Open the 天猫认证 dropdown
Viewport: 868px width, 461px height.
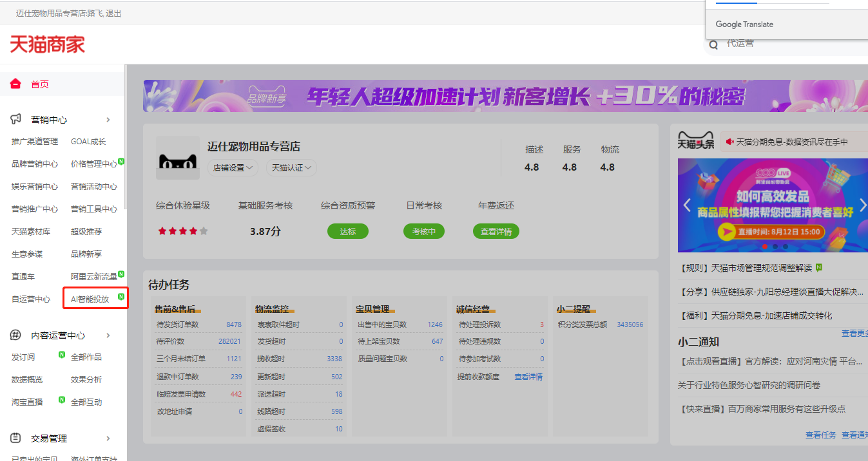[x=291, y=167]
